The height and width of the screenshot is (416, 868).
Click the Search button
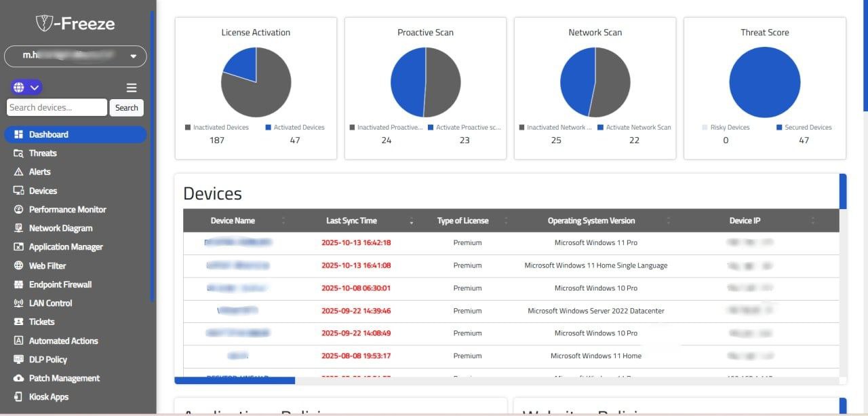(126, 107)
